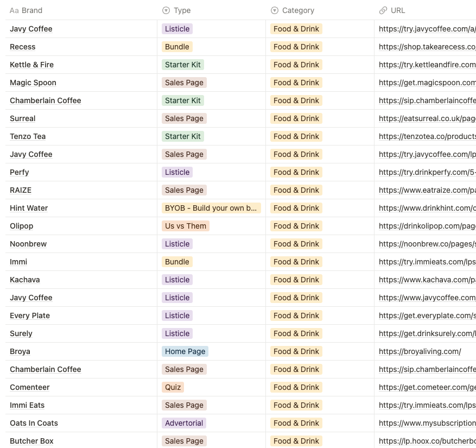Open the drinkolipop.com link
This screenshot has height=448, width=476.
(427, 226)
